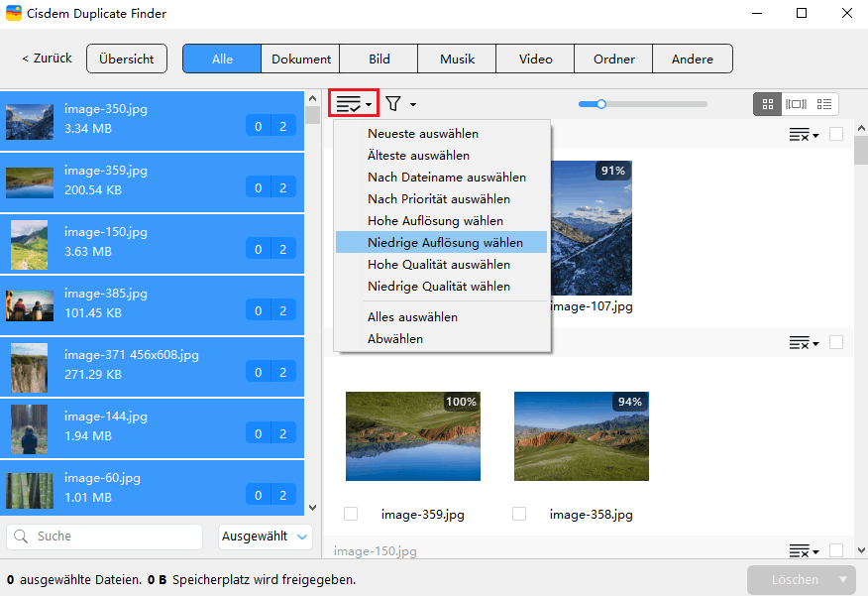Go back with Zurück
The width and height of the screenshot is (868, 596).
point(47,59)
